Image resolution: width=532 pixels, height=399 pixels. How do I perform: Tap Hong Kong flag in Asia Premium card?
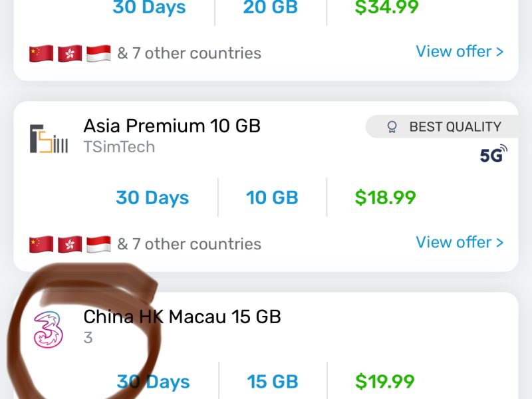[x=70, y=244]
